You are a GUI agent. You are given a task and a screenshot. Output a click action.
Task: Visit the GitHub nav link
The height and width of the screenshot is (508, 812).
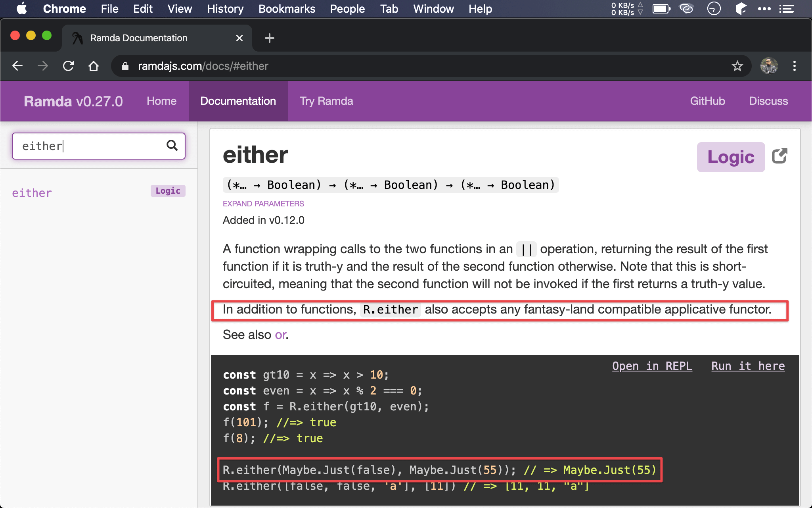(707, 101)
